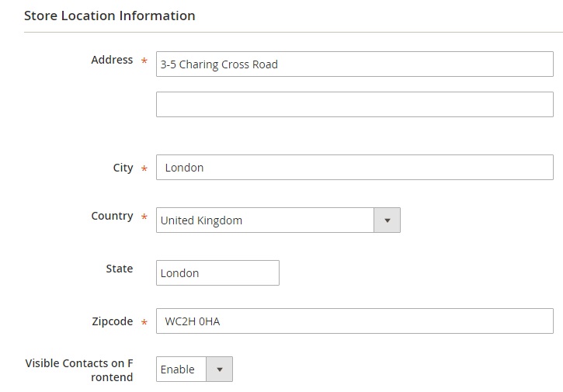Click the Country field label
This screenshot has width=563, height=392.
point(112,216)
